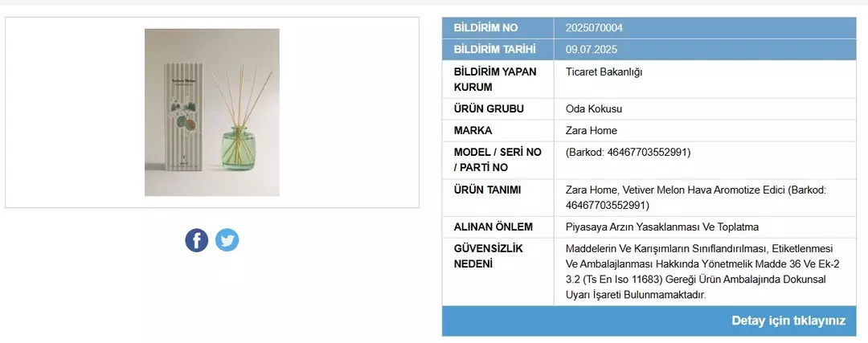Select the 'Ticaret Bakanlığı' cell
This screenshot has height=343, width=868.
(x=604, y=71)
